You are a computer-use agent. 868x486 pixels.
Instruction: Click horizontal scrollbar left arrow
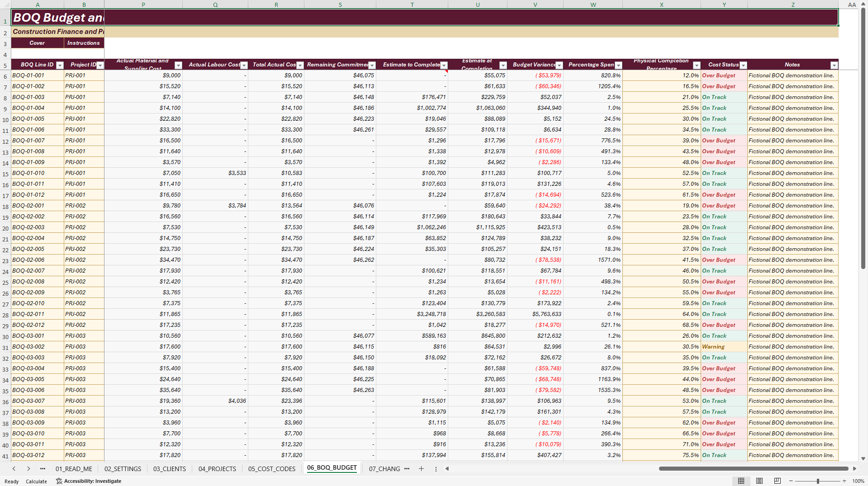[x=447, y=469]
